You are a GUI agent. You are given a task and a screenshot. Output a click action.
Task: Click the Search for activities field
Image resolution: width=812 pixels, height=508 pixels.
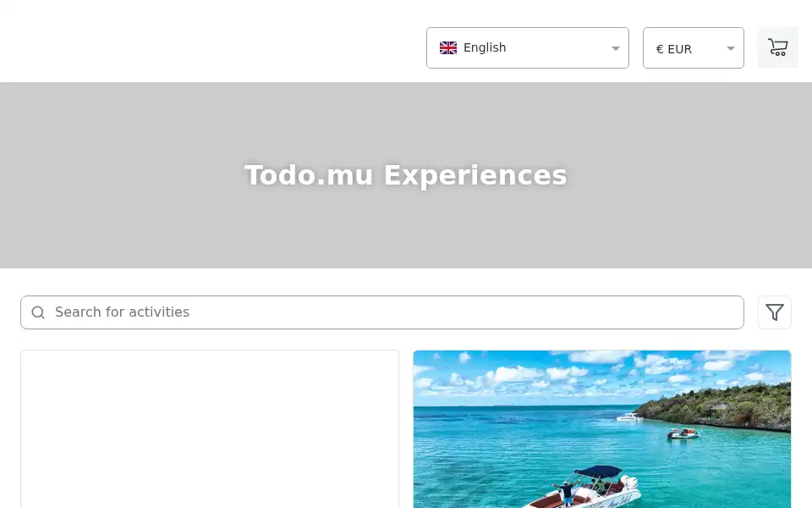coord(382,312)
